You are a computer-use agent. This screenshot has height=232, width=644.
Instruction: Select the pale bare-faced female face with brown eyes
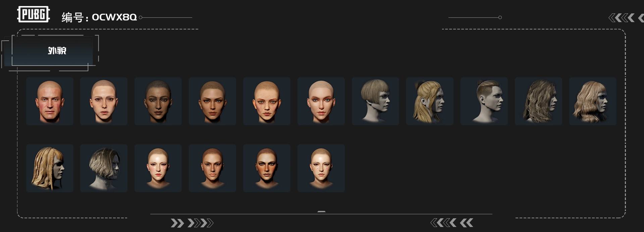104,101
